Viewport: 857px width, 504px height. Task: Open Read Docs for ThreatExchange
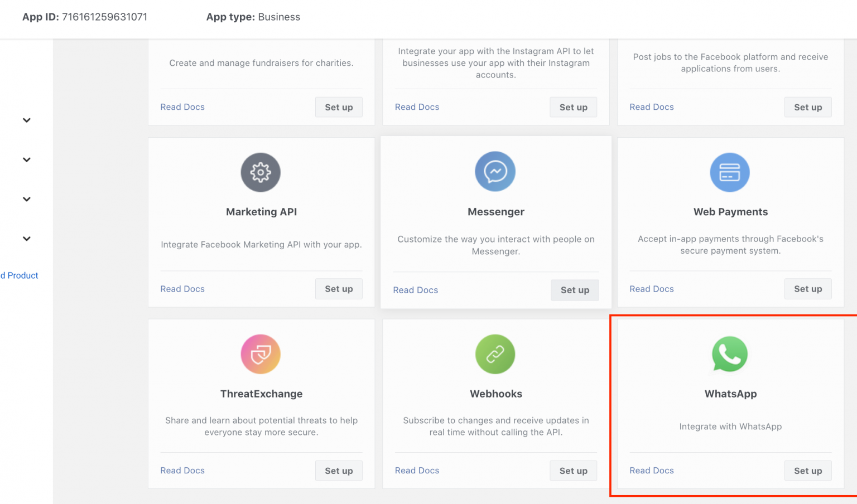point(182,470)
